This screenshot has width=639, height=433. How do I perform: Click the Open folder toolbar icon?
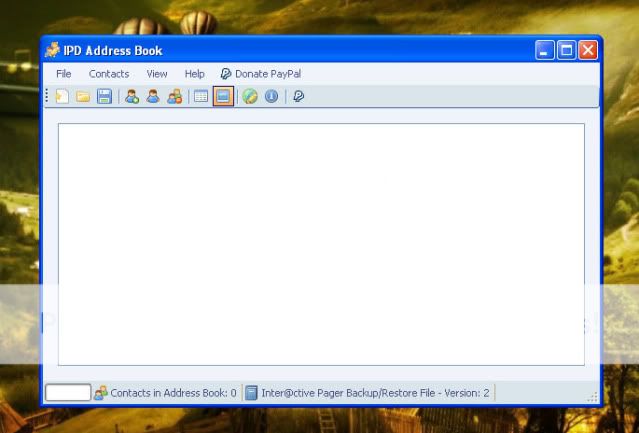[83, 97]
